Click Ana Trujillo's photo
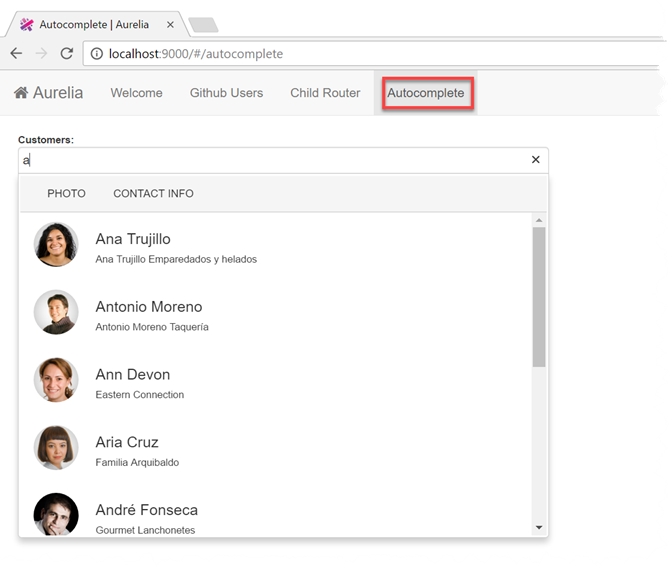The image size is (672, 569). click(56, 244)
